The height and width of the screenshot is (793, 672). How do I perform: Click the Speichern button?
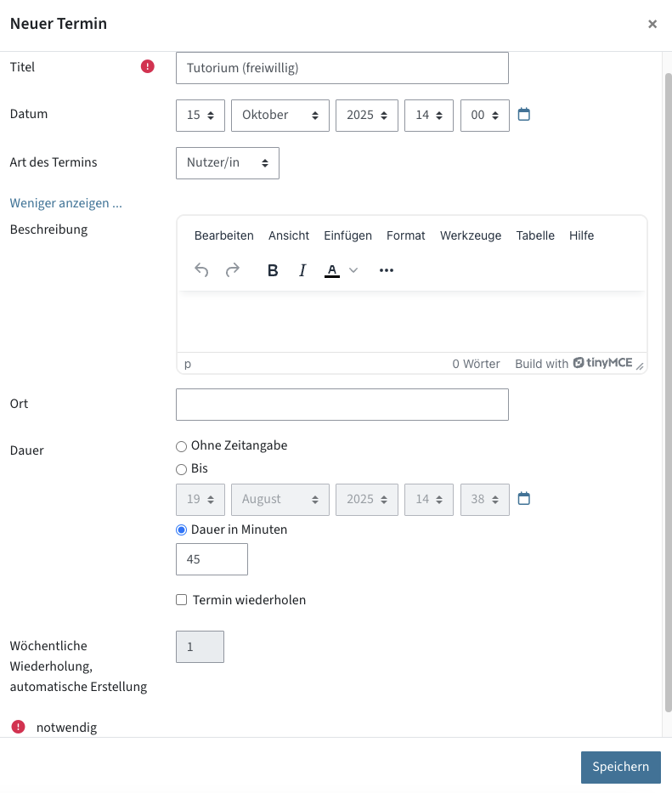point(621,768)
